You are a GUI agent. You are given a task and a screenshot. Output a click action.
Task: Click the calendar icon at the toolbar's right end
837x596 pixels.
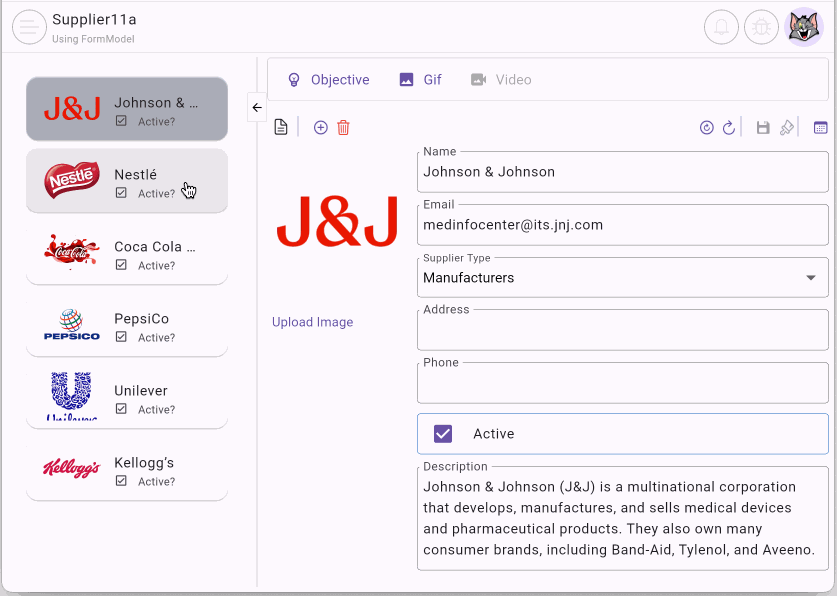click(x=821, y=128)
